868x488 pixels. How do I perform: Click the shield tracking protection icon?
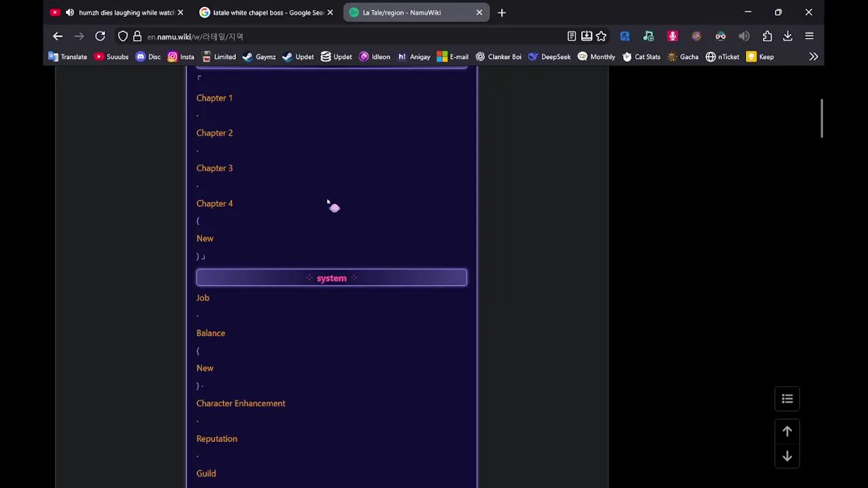click(123, 36)
